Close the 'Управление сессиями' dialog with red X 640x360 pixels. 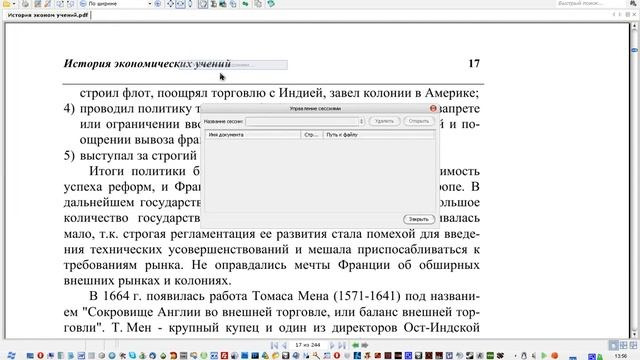tap(433, 108)
